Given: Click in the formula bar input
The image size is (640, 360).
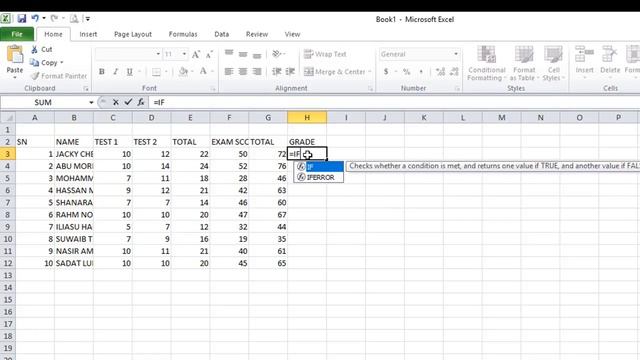Looking at the screenshot, I should pos(394,102).
